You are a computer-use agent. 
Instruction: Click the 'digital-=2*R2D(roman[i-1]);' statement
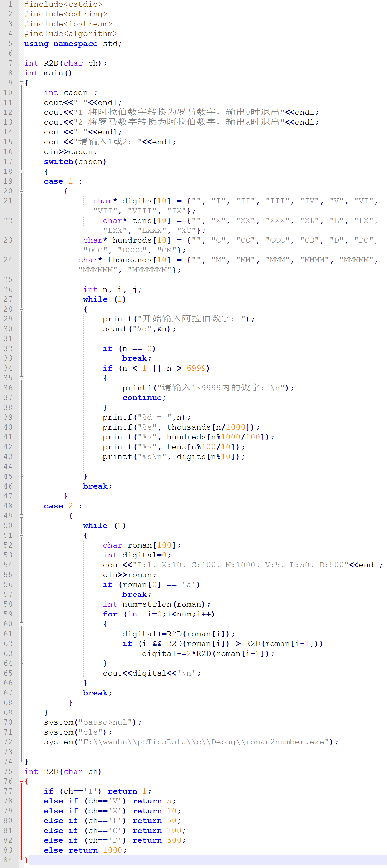(x=208, y=654)
